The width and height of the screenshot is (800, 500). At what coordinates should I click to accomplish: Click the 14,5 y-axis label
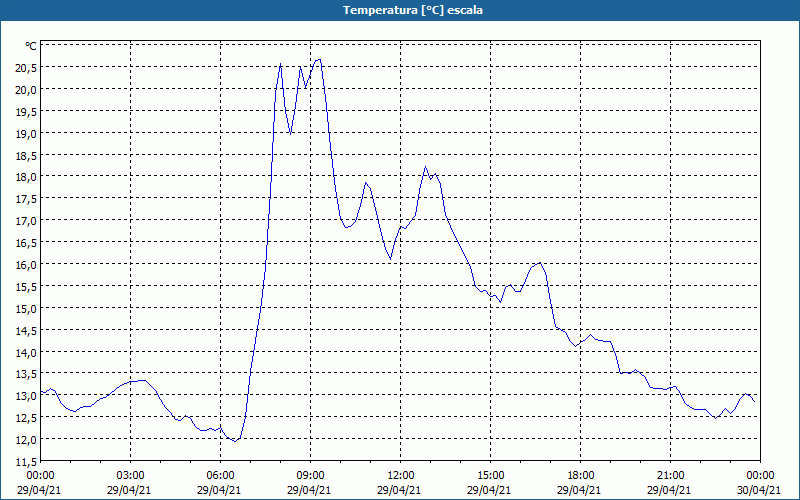[26, 331]
